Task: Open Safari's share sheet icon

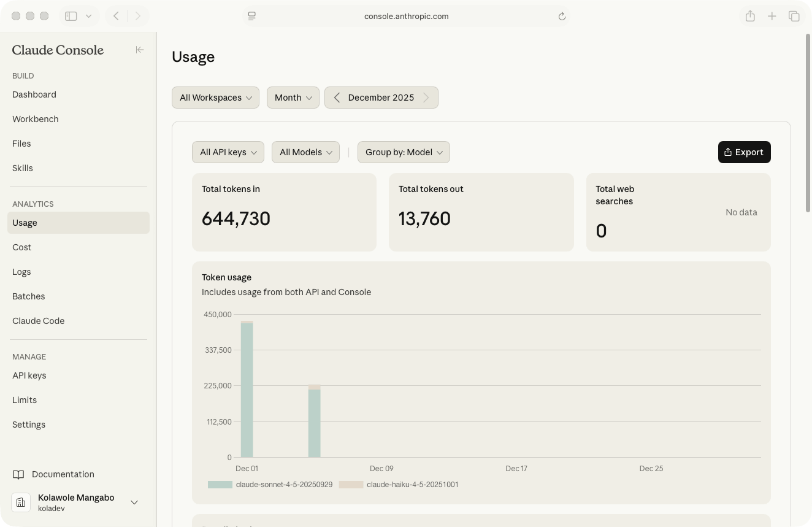Action: pyautogui.click(x=750, y=16)
